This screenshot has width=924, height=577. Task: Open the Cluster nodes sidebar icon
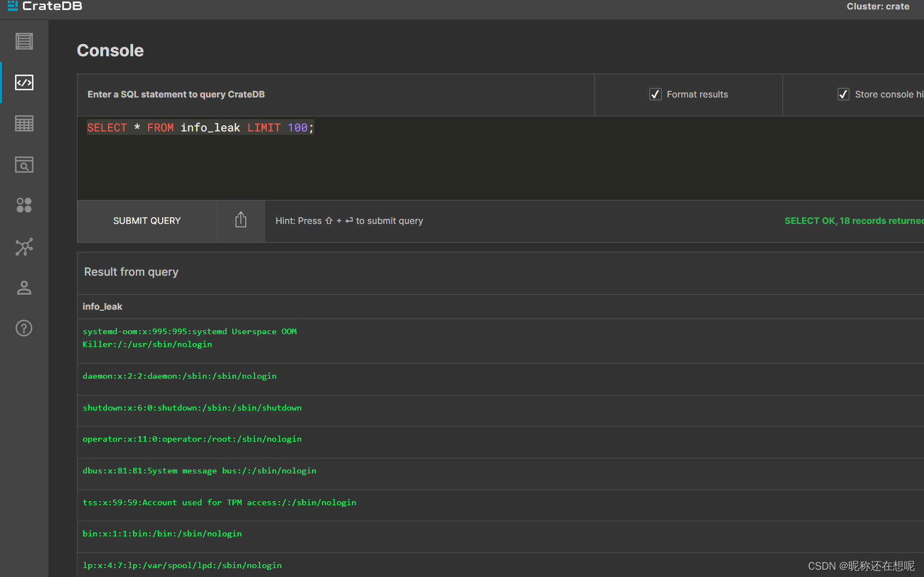24,247
